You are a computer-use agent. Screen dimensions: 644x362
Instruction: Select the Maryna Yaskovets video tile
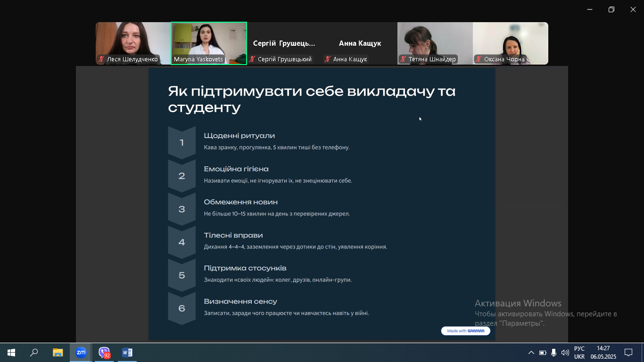pos(208,40)
